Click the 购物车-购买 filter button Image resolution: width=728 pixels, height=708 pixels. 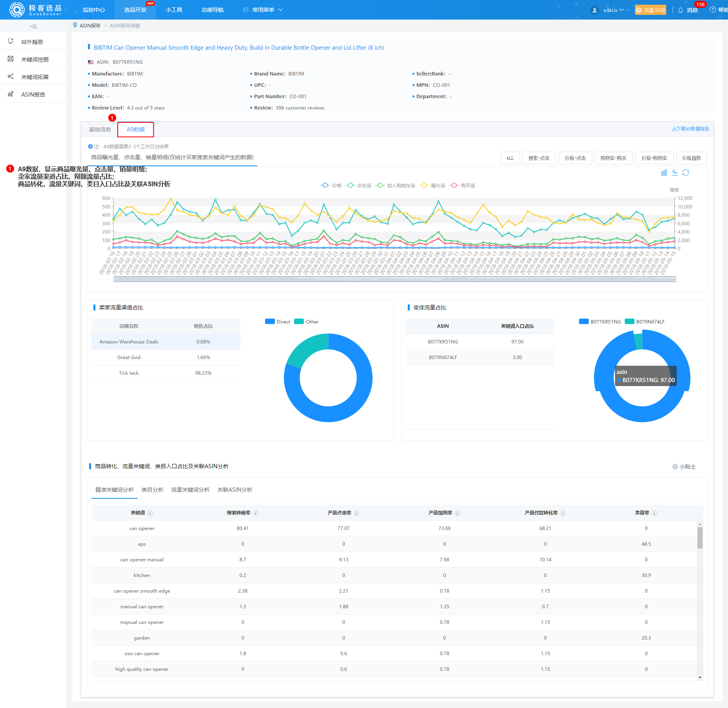[x=614, y=158]
